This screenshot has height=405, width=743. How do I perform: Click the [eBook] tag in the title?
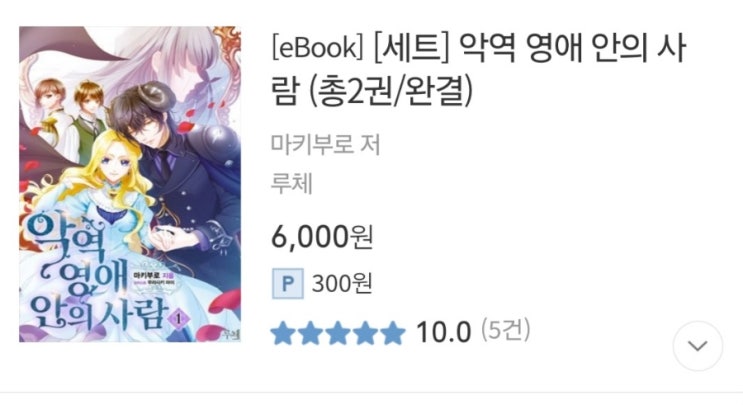[x=317, y=48]
